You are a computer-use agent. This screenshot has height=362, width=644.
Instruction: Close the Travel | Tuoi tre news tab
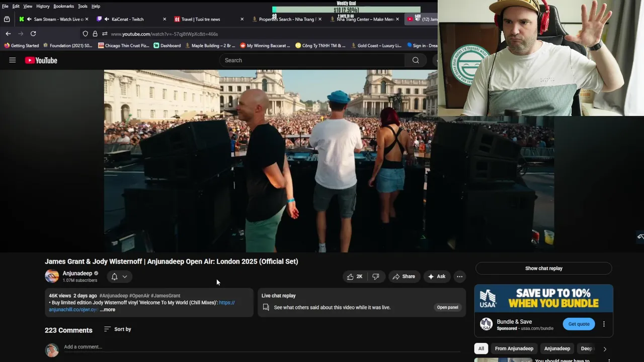(x=242, y=19)
